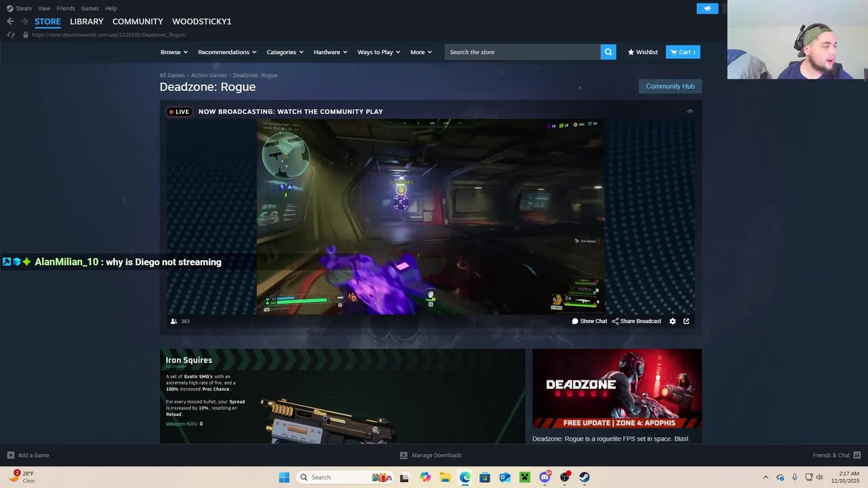Screen dimensions: 868x488
Task: Open the Manage Downloads icon
Action: 403,455
